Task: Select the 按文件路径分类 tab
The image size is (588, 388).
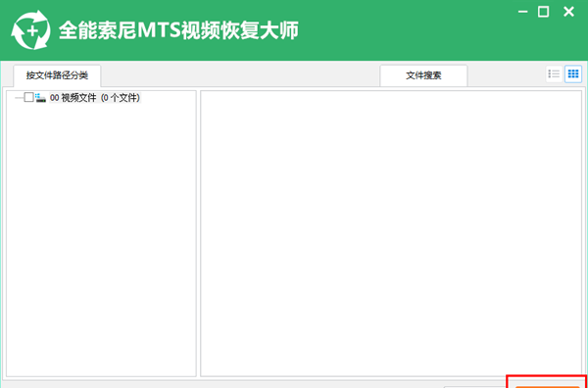Action: click(x=57, y=75)
